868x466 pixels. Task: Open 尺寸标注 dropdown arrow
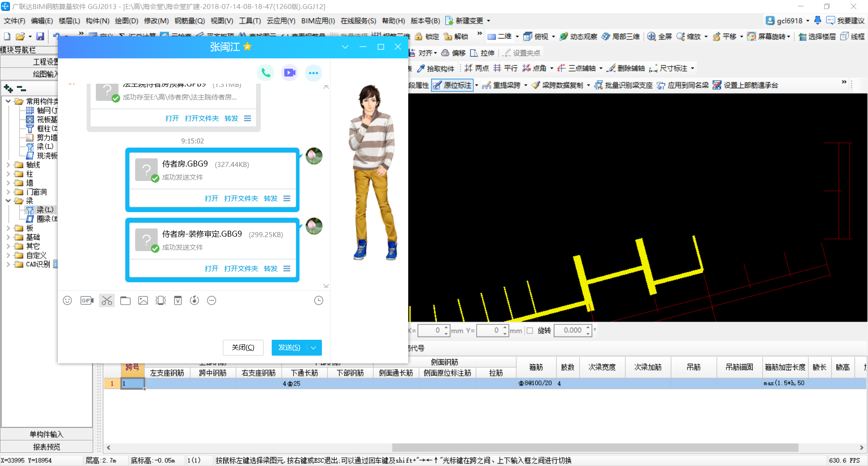point(692,68)
